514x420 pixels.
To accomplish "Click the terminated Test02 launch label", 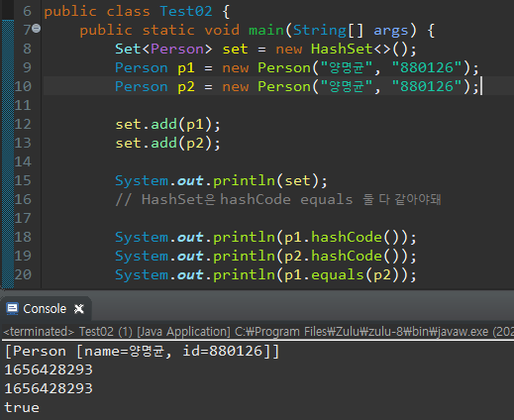I will click(257, 331).
